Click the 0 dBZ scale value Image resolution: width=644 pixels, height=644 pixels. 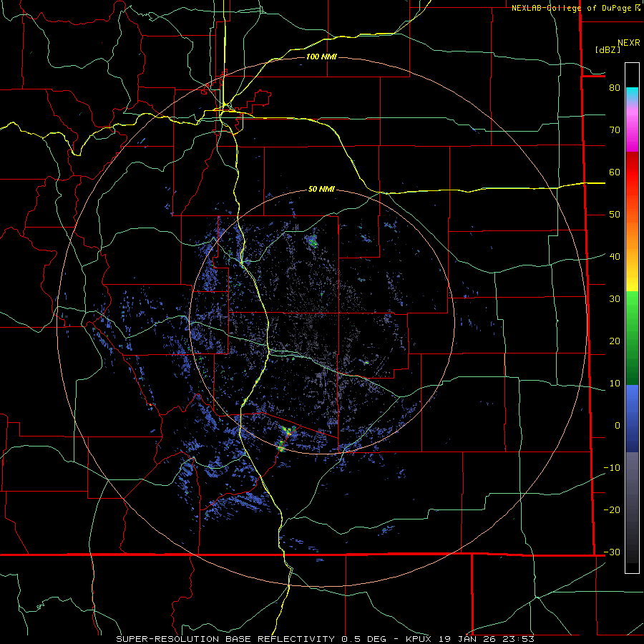click(x=618, y=426)
